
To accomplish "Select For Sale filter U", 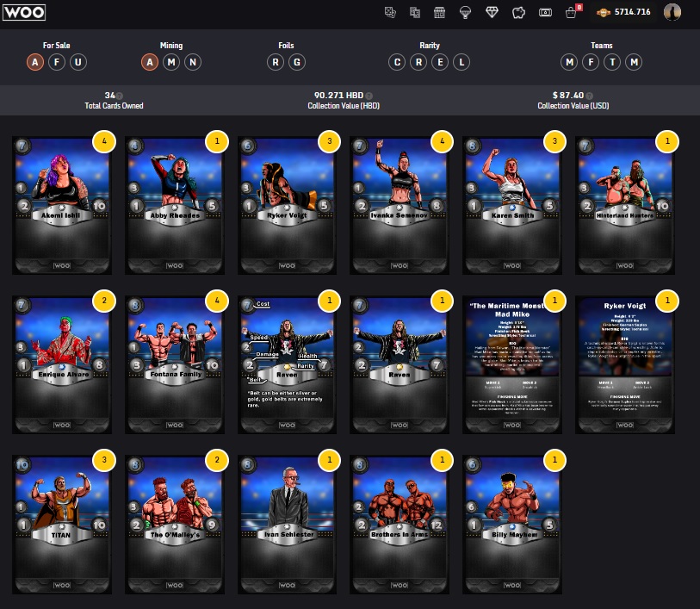I will coord(78,62).
